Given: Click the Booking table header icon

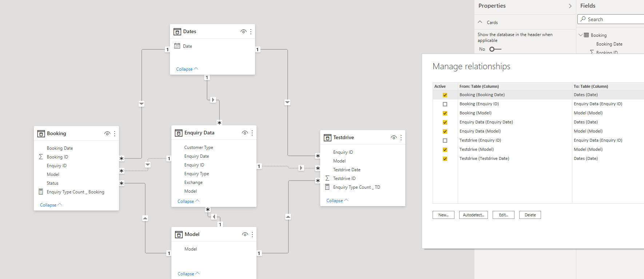Looking at the screenshot, I should pos(41,134).
